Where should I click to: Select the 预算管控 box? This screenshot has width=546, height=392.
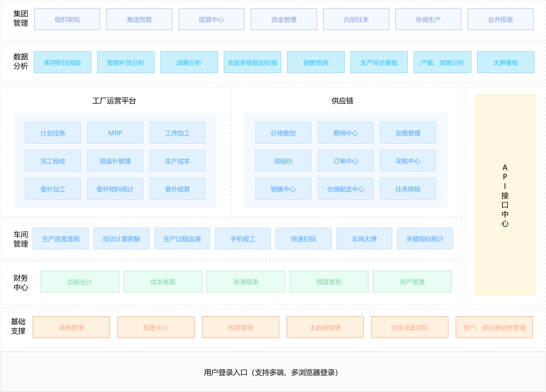(329, 282)
